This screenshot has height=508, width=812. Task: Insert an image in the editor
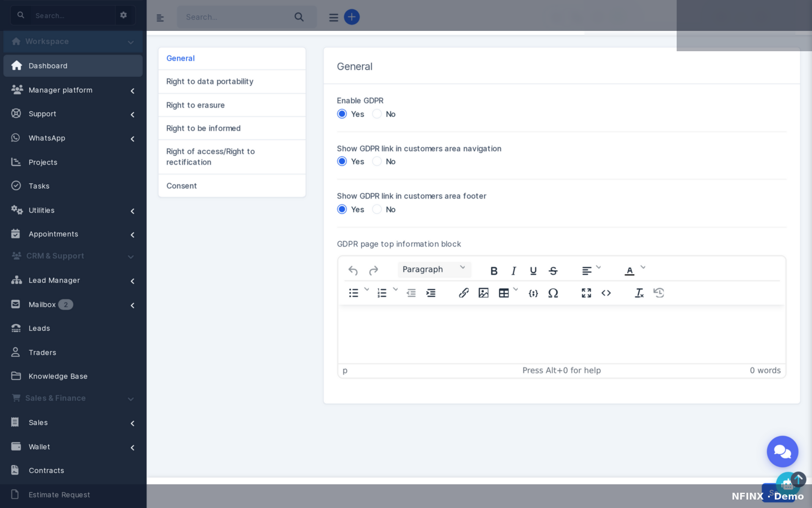click(483, 293)
